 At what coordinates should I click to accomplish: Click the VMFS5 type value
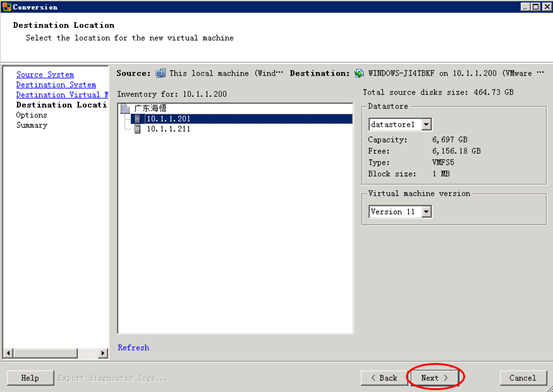(x=443, y=162)
